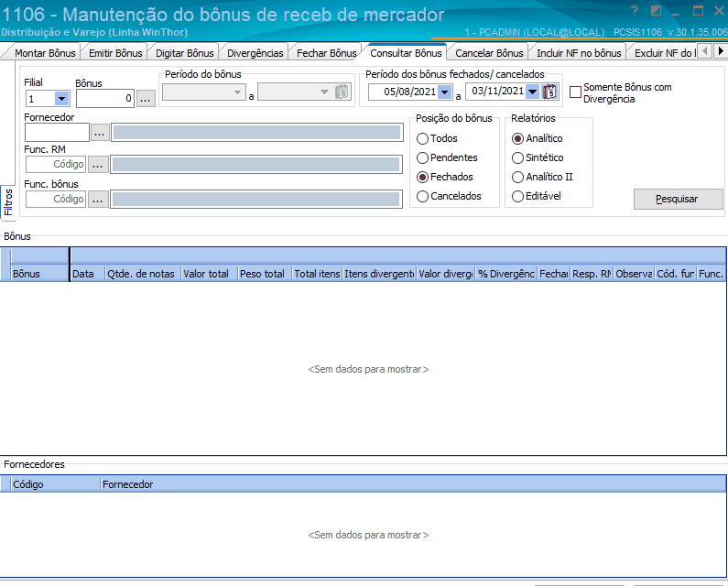Sort by Valor total column
Screen dimensions: 728x586
210,274
